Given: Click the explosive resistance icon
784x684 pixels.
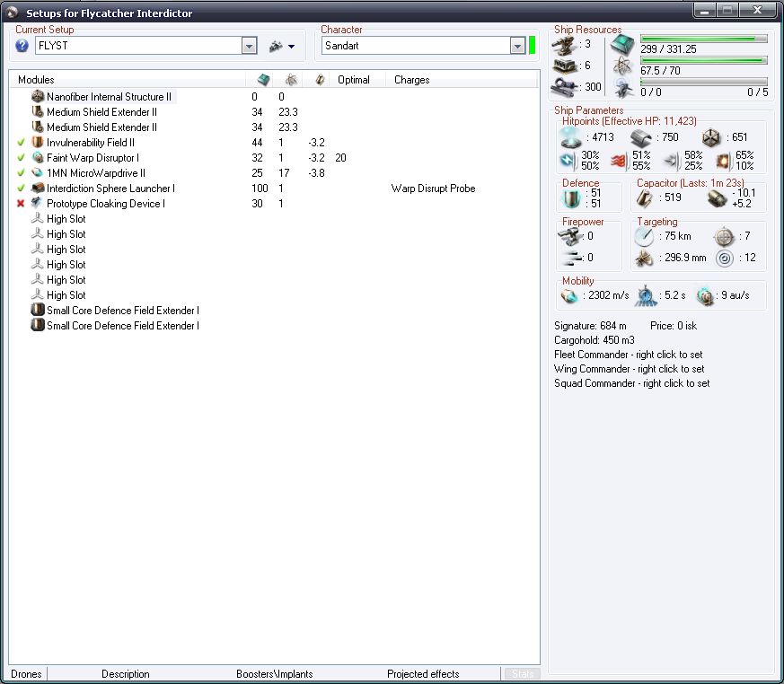Looking at the screenshot, I should [724, 161].
